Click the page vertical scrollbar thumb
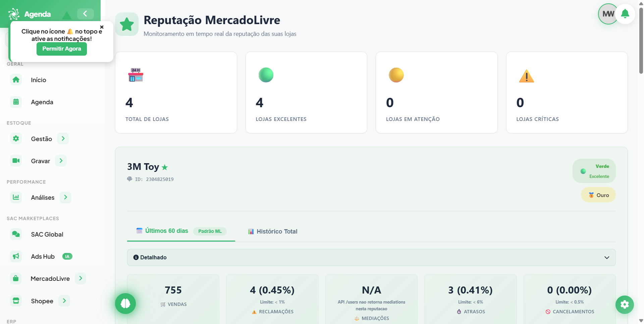Image resolution: width=644 pixels, height=324 pixels. (x=641, y=40)
